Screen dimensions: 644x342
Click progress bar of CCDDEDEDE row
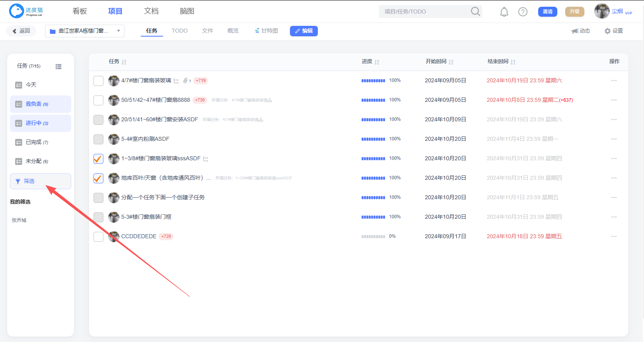(373, 237)
